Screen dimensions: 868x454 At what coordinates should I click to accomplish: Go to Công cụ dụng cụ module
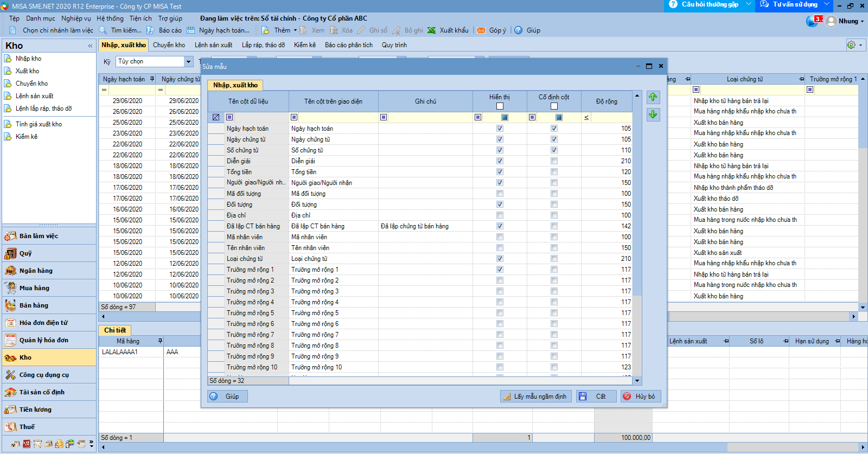tap(49, 375)
